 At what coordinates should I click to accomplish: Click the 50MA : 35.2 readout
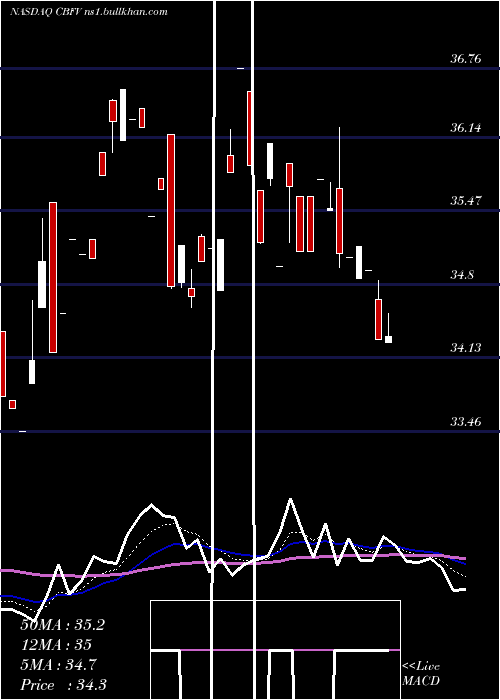click(62, 625)
